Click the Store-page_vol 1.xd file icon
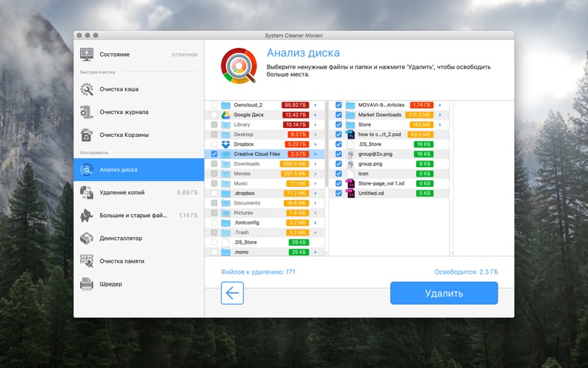The image size is (588, 368). coord(350,183)
